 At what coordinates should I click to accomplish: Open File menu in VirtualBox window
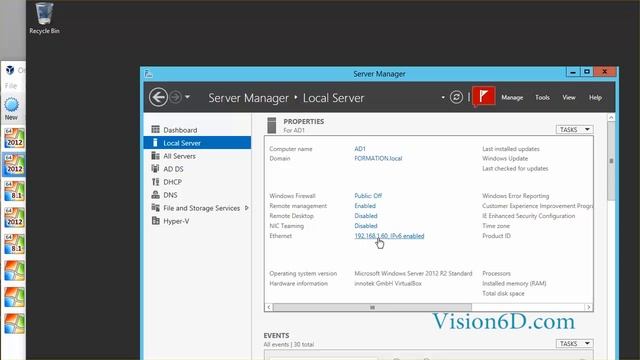[x=11, y=86]
